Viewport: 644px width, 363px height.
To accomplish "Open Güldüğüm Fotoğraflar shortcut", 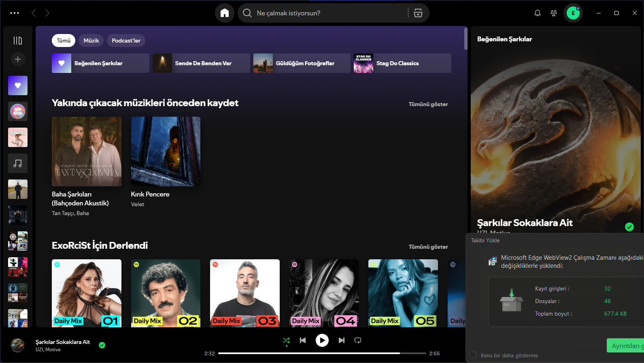I will point(302,63).
